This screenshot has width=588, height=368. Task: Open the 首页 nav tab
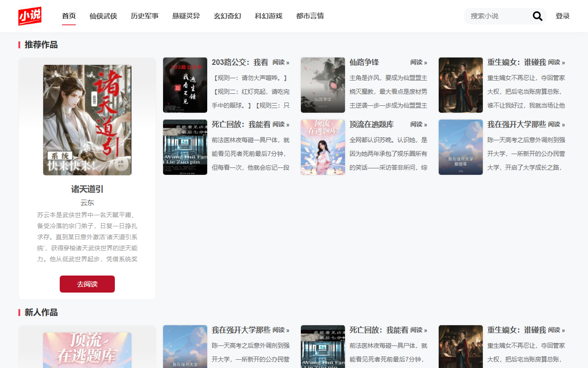[x=69, y=16]
